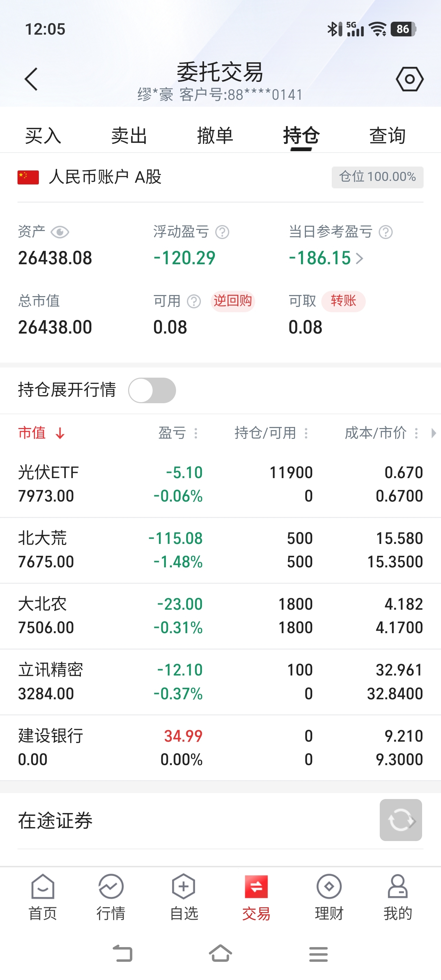441x980 pixels.
Task: Refresh the 在途证券 section
Action: 401,820
